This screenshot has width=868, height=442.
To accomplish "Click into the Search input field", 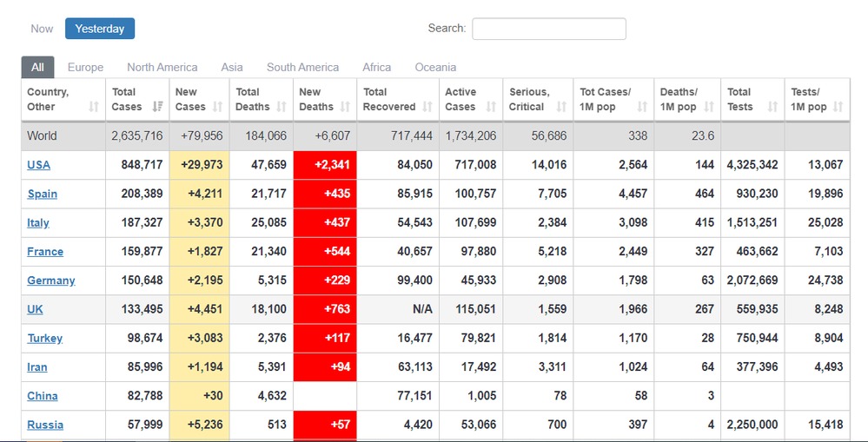I will pyautogui.click(x=548, y=29).
